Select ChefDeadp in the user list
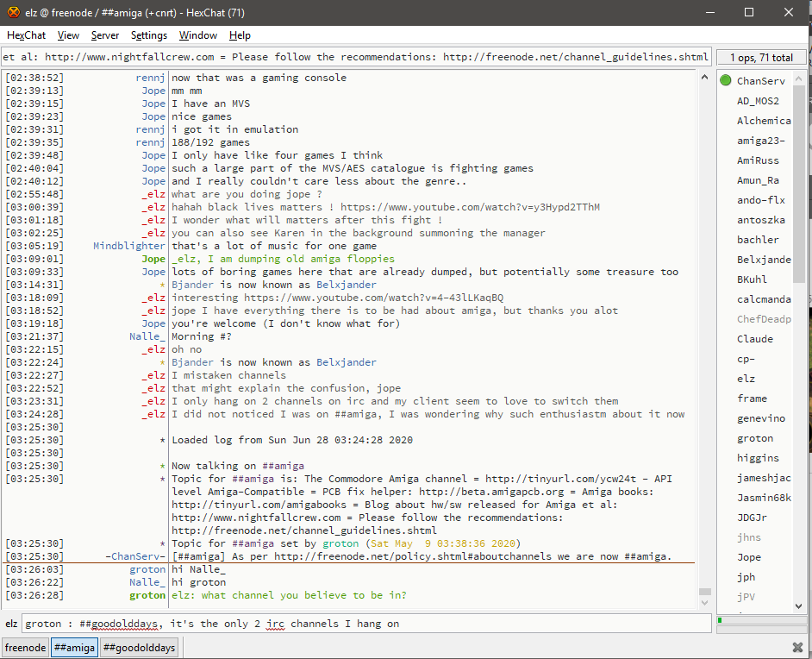 764,319
